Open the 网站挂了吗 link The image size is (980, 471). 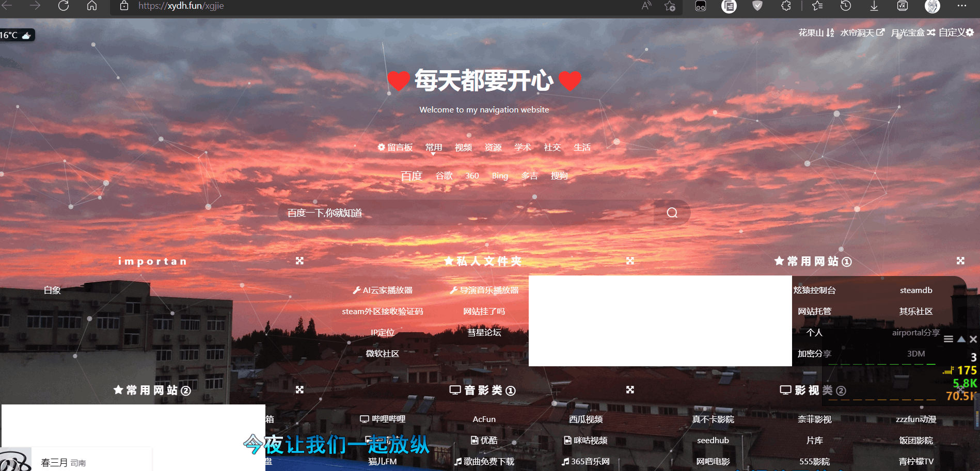[484, 312]
